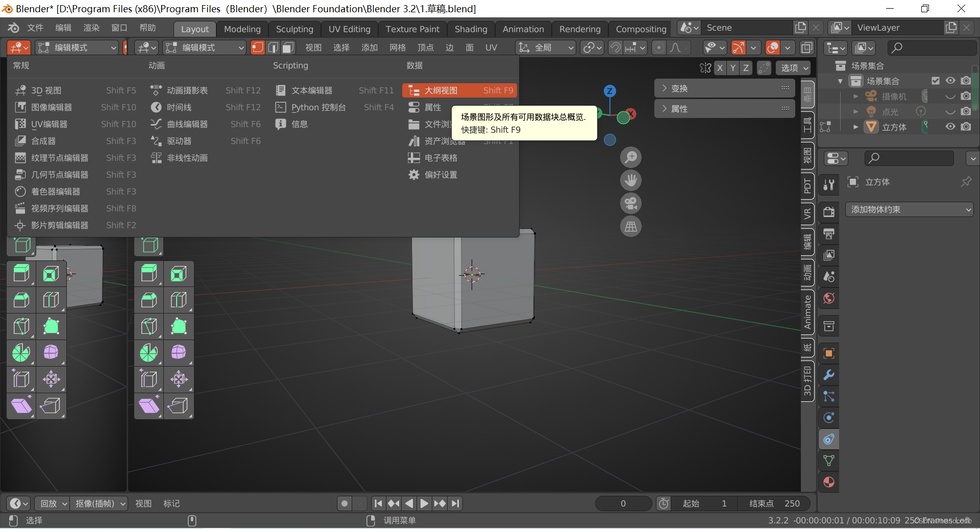Open 回放 dropdown in timeline

[53, 503]
